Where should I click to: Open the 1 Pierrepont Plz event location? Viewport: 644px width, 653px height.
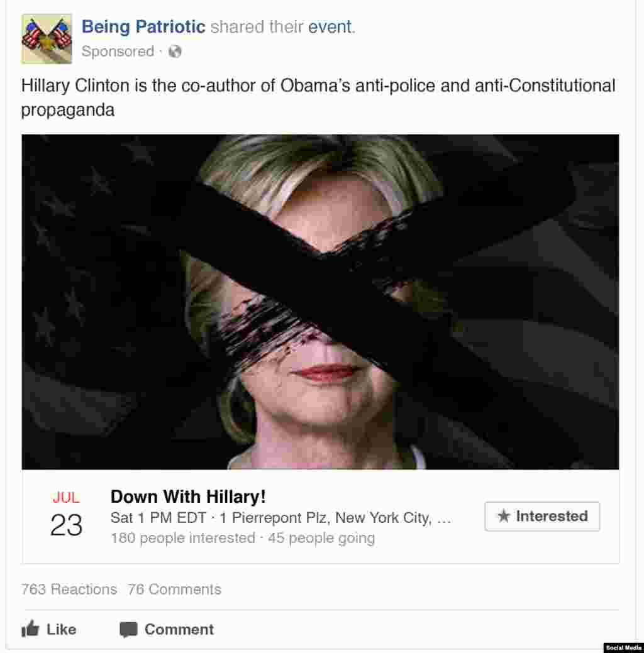point(335,518)
